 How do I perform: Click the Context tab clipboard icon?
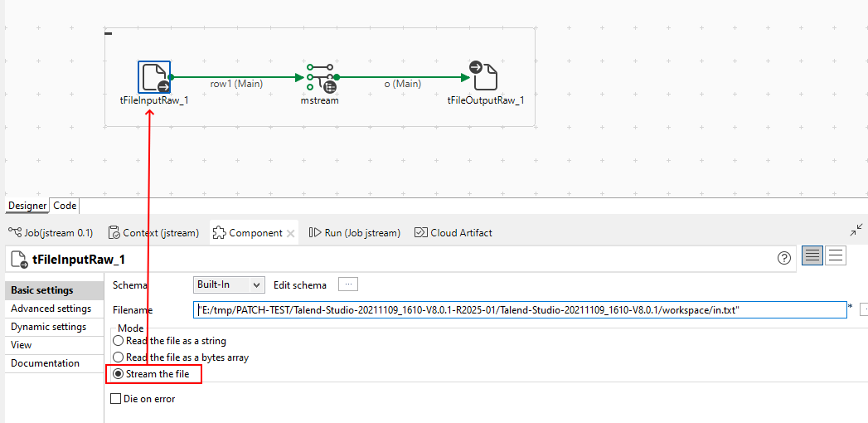tap(114, 232)
